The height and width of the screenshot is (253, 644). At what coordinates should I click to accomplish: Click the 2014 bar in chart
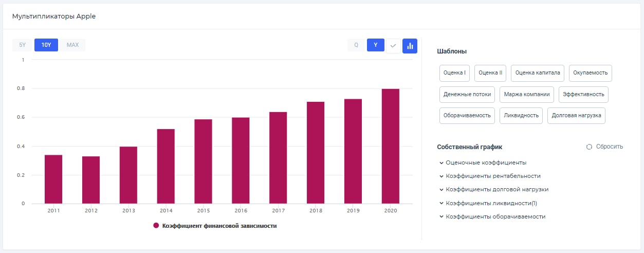pos(166,166)
